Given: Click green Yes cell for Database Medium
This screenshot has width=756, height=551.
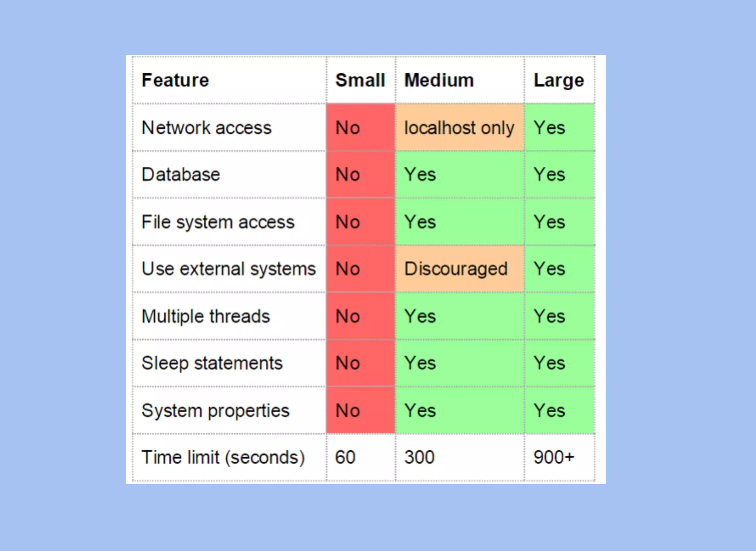Looking at the screenshot, I should [460, 174].
